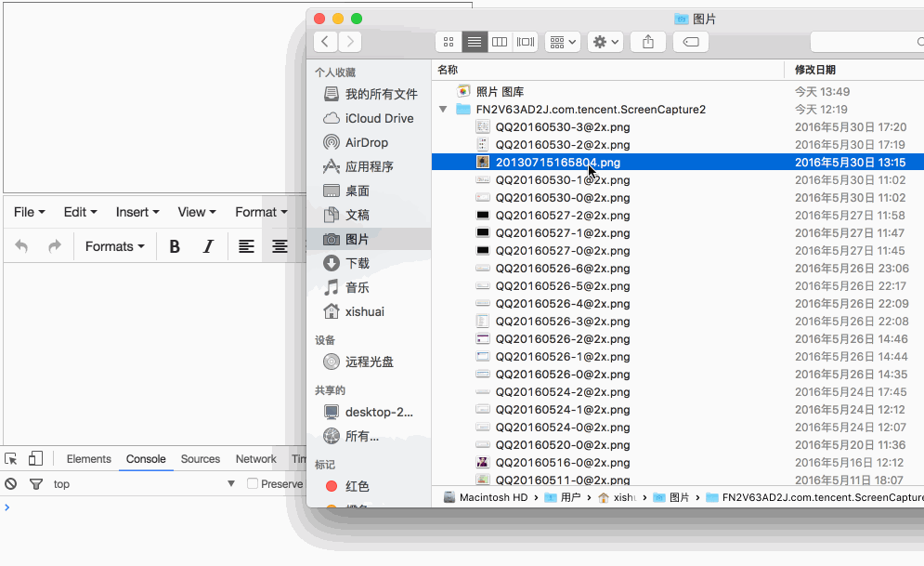Toggle bold formatting in the editor

coord(175,246)
